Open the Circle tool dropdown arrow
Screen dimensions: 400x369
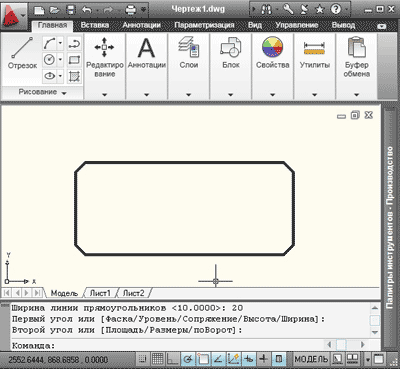(x=60, y=60)
